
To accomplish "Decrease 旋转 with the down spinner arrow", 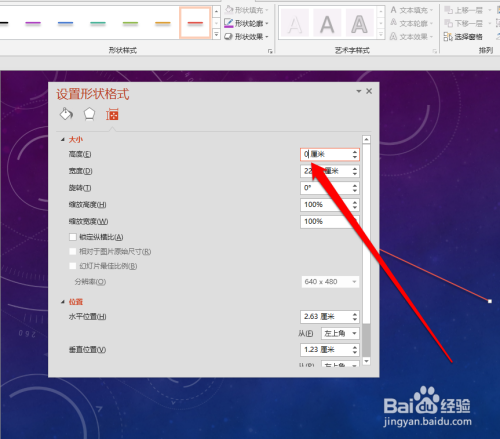I will pos(355,191).
